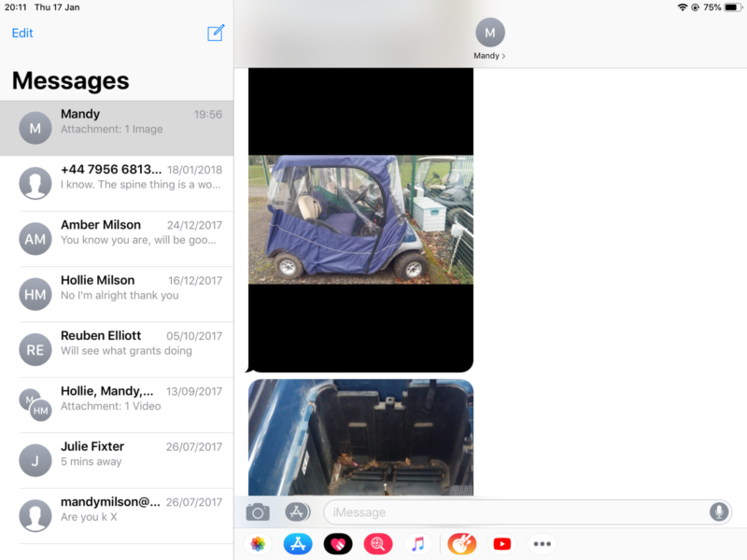Open the +44 7956 6813 conversation
Viewport: 747px width, 560px height.
click(x=117, y=183)
